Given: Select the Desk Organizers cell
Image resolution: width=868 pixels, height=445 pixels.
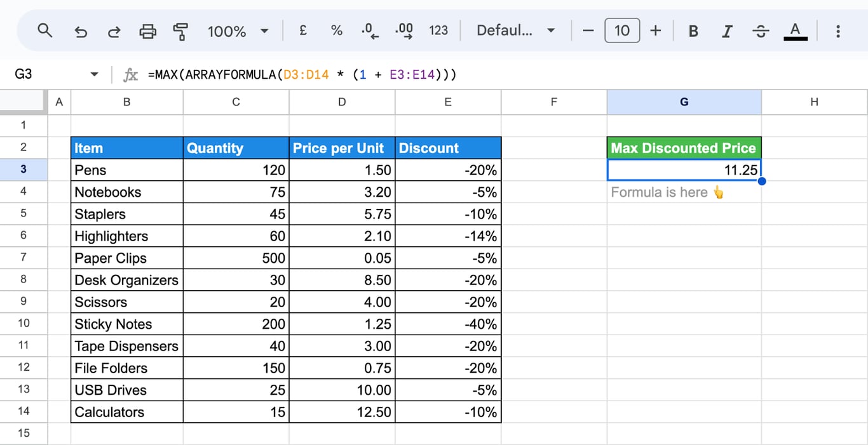Looking at the screenshot, I should click(127, 280).
